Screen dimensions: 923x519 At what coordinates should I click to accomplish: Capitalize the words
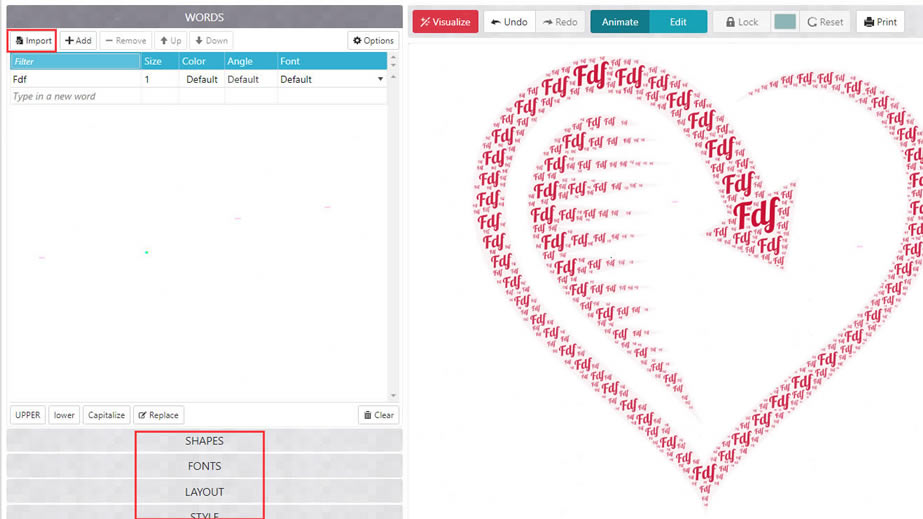coord(106,415)
